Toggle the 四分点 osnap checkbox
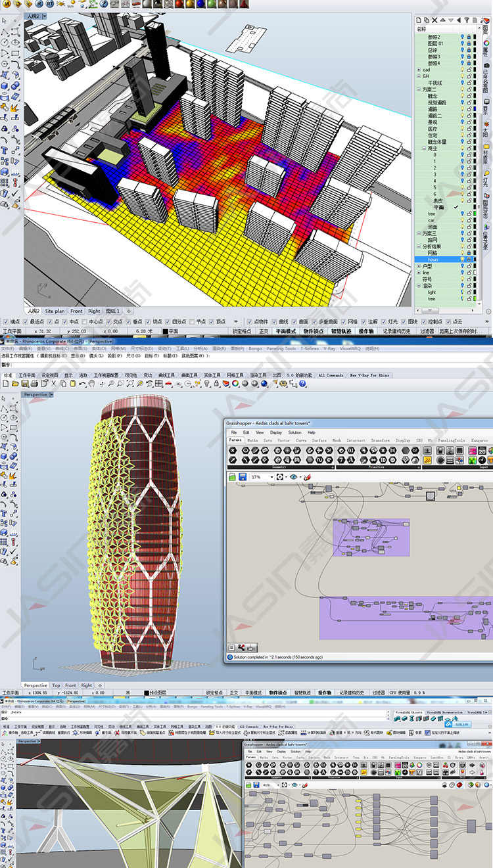This screenshot has width=493, height=868. pos(168,322)
